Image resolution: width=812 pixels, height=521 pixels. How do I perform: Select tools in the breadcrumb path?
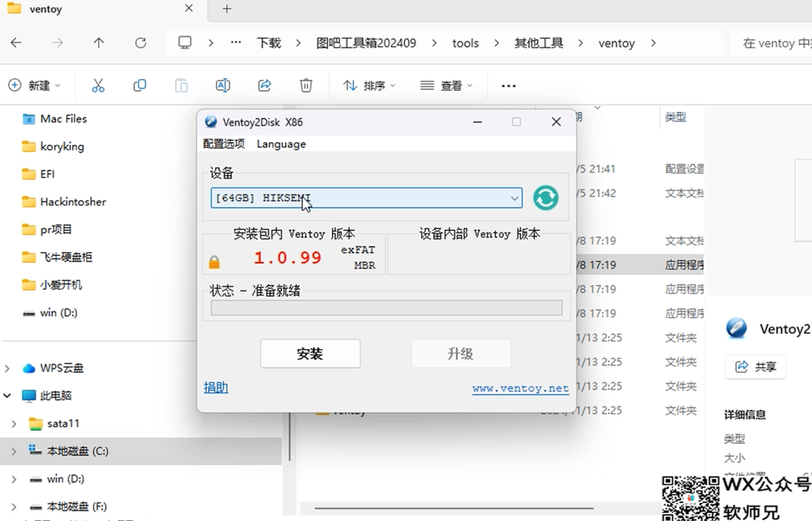pos(465,44)
